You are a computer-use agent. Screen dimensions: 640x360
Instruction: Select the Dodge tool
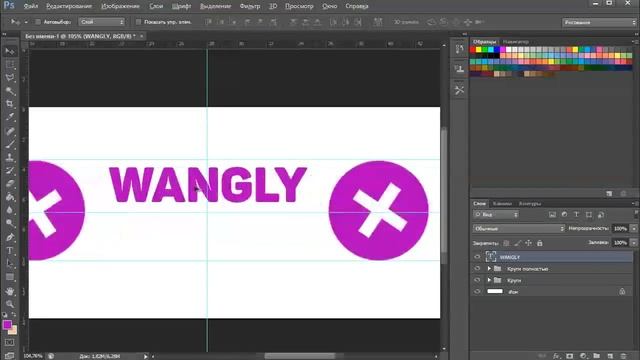pos(10,223)
